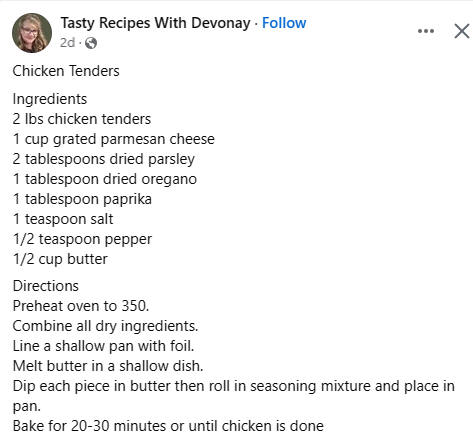Click the 1/2 teaspoon pepper line
This screenshot has height=442, width=473.
point(82,239)
